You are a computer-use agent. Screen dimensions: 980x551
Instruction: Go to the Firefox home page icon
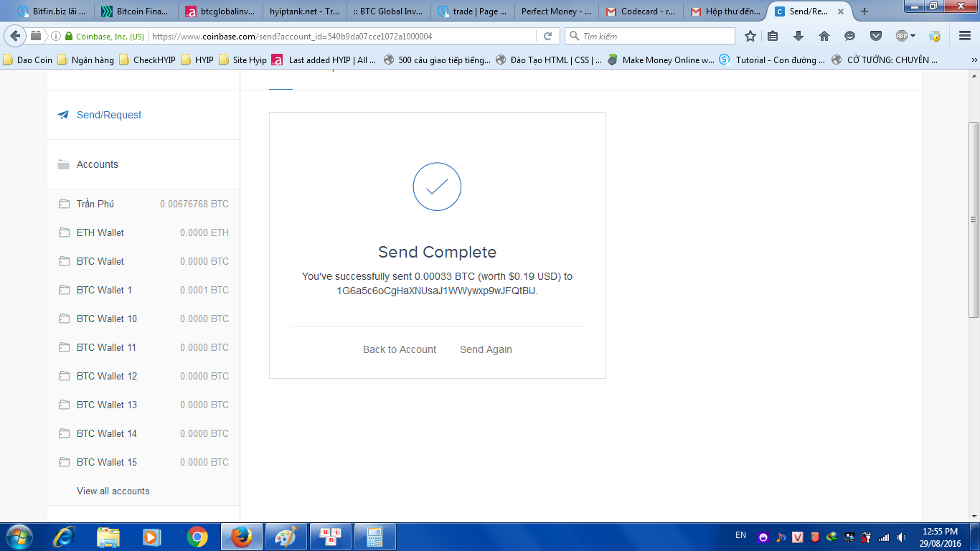click(x=824, y=36)
